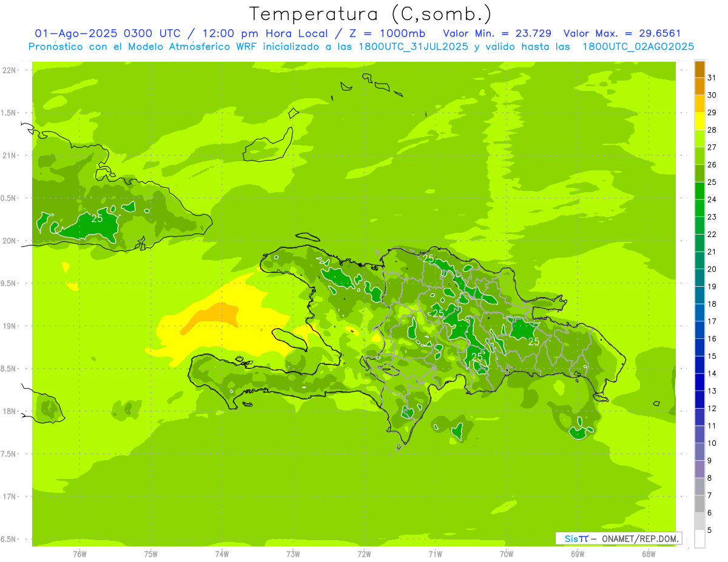Click legend value 25 on color bar
The image size is (728, 562).
tap(712, 182)
